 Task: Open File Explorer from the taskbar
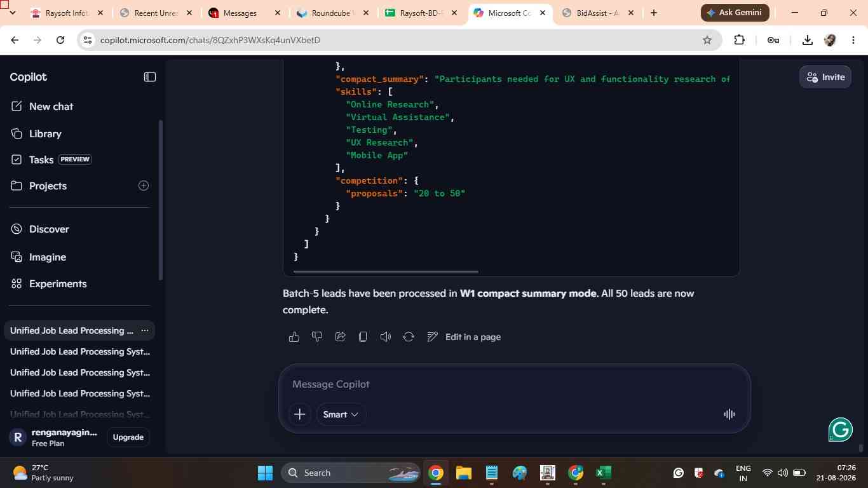pos(463,473)
